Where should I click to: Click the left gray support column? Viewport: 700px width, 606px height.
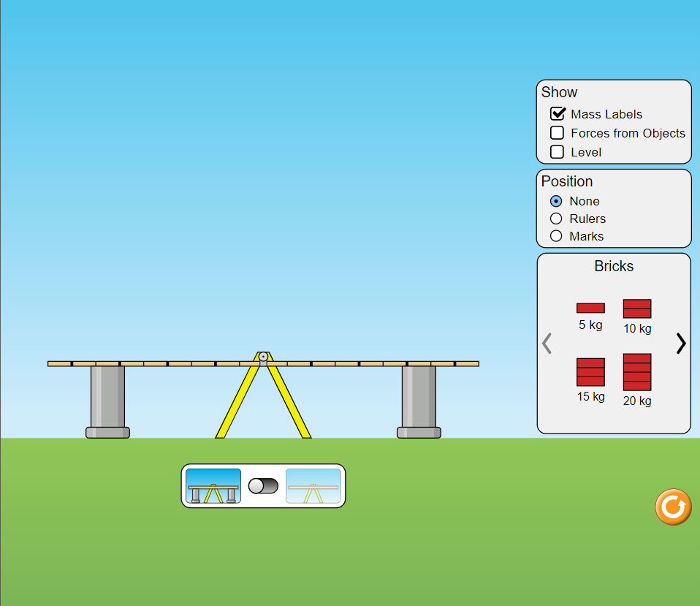coord(107,398)
